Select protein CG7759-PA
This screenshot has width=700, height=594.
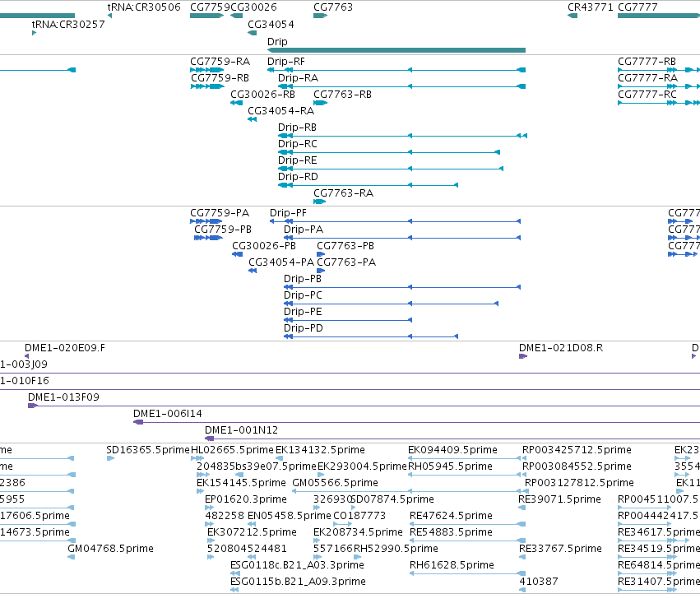220,212
